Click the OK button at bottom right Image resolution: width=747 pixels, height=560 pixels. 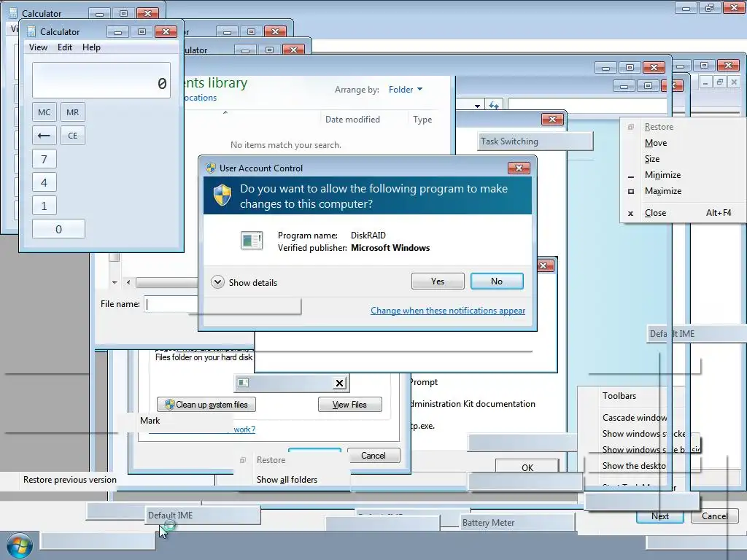coord(527,467)
